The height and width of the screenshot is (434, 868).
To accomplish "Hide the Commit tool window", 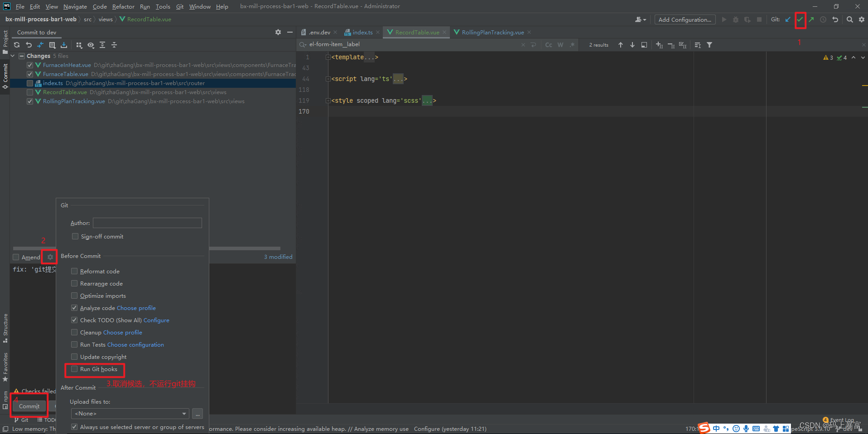I will pyautogui.click(x=290, y=32).
